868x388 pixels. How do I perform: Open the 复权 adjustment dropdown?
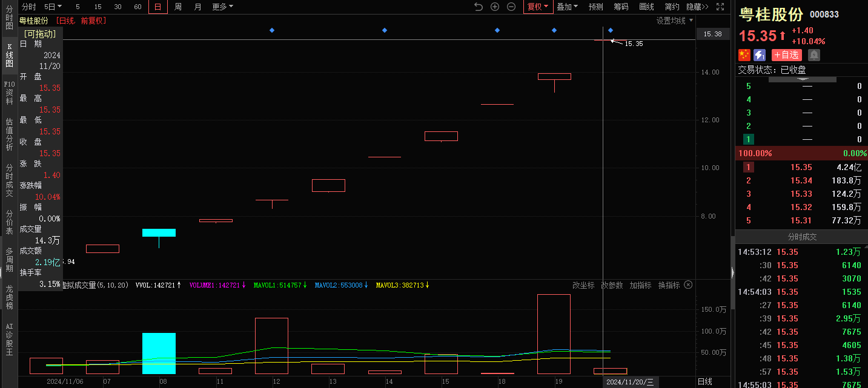coord(537,7)
